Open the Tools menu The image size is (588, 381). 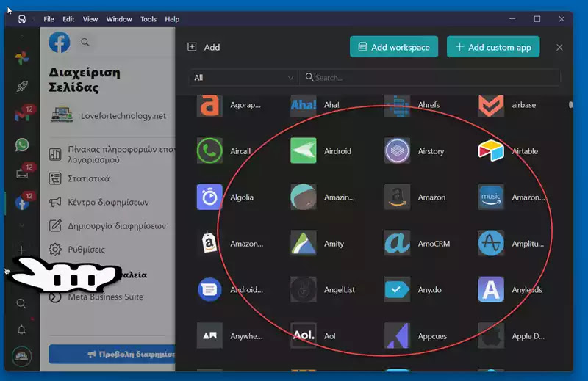click(x=148, y=19)
